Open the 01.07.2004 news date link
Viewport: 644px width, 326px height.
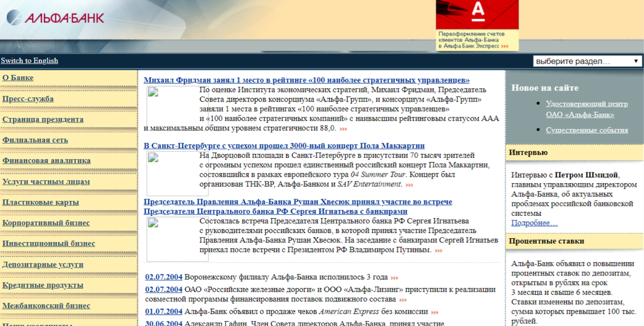[164, 311]
